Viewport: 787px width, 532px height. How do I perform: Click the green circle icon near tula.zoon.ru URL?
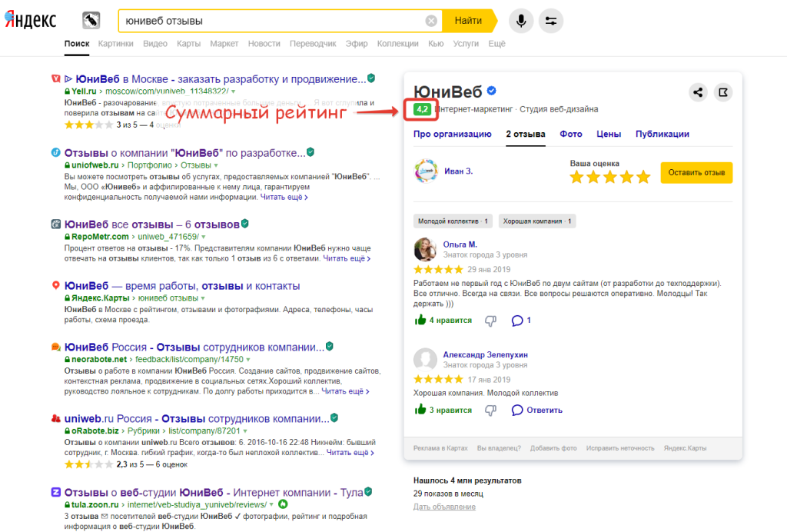tap(283, 504)
